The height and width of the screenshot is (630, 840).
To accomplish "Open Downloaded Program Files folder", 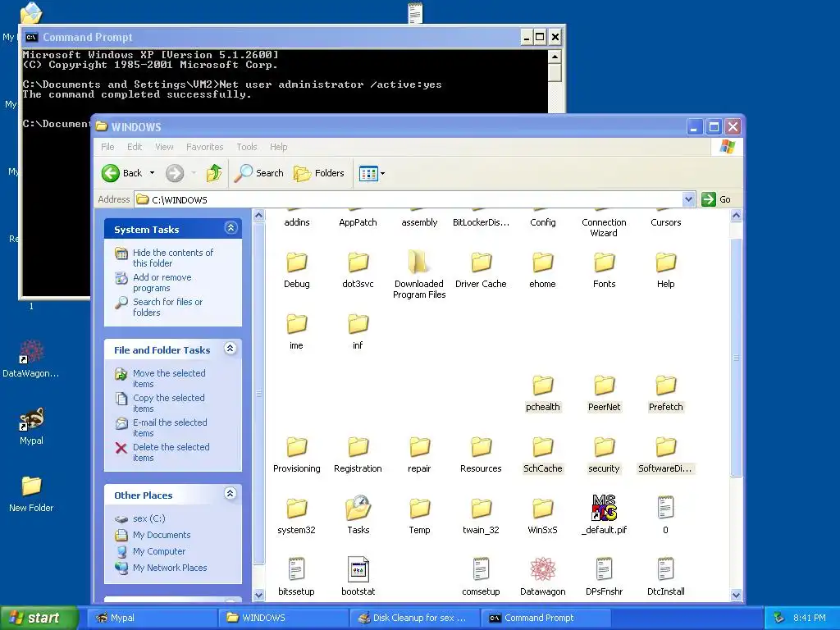I will 419,274.
